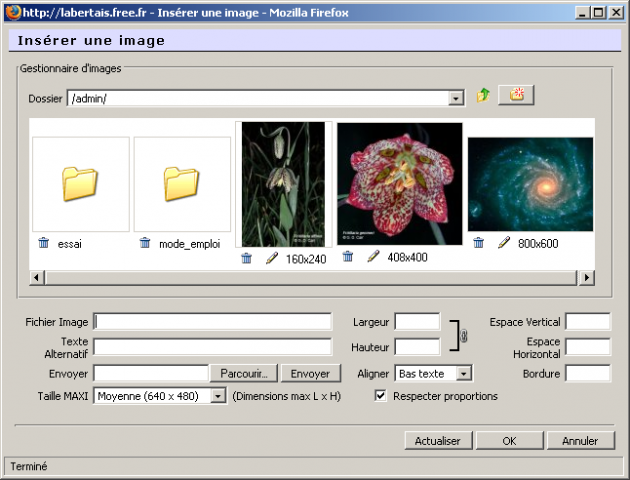The width and height of the screenshot is (630, 480).
Task: Click the (Dimensions max L x H) text
Action: pos(286,396)
